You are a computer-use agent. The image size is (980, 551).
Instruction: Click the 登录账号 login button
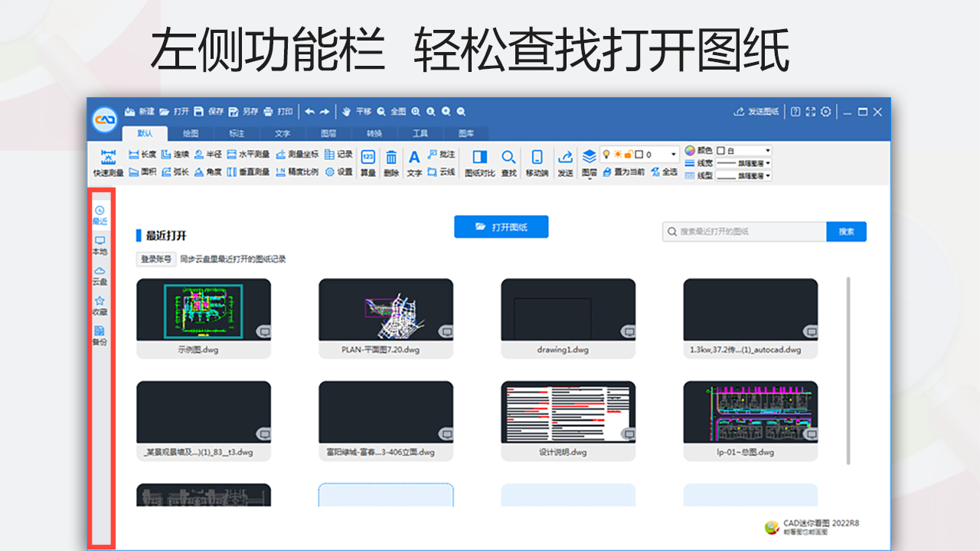pos(155,259)
